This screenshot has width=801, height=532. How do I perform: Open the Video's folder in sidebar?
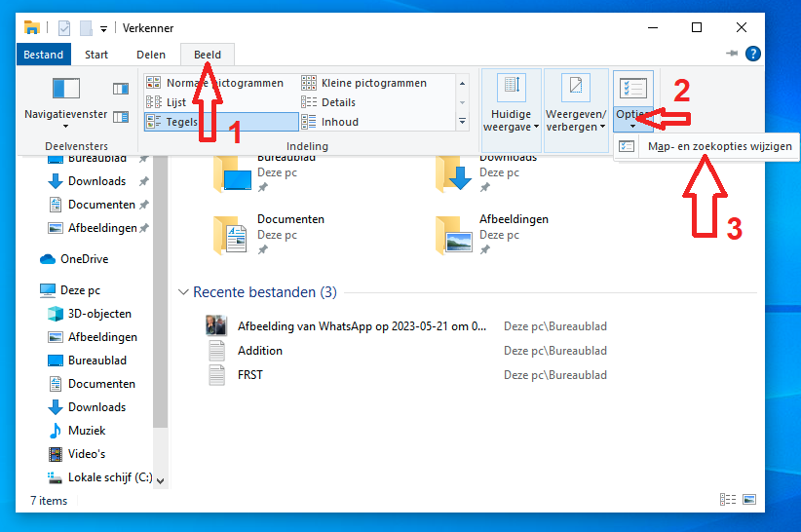click(x=87, y=454)
